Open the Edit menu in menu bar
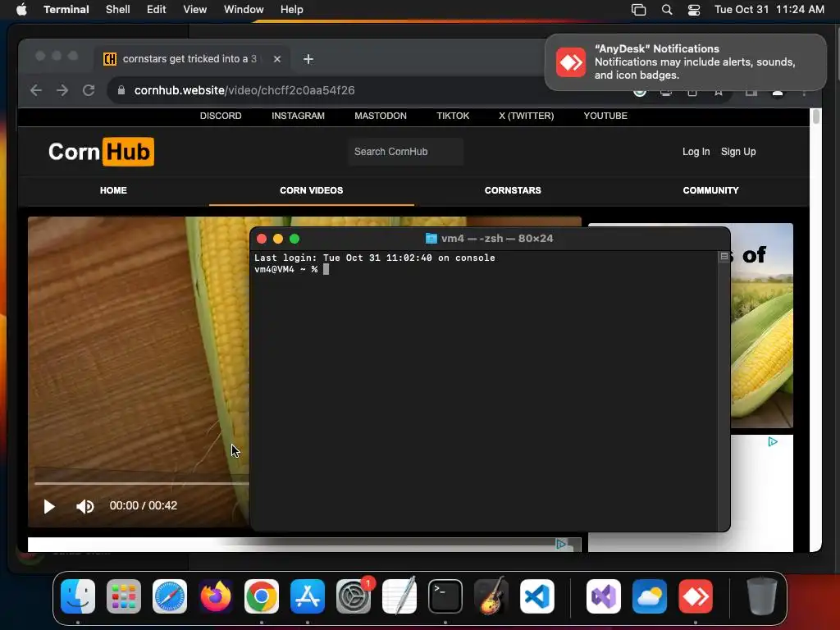This screenshot has width=840, height=630. 157,9
